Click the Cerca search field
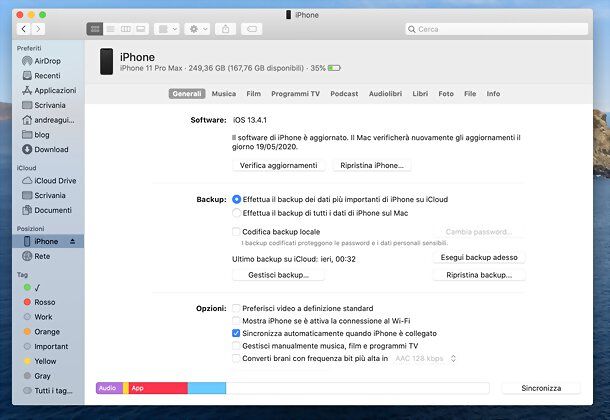Viewport: 610px width, 420px height. 496,29
